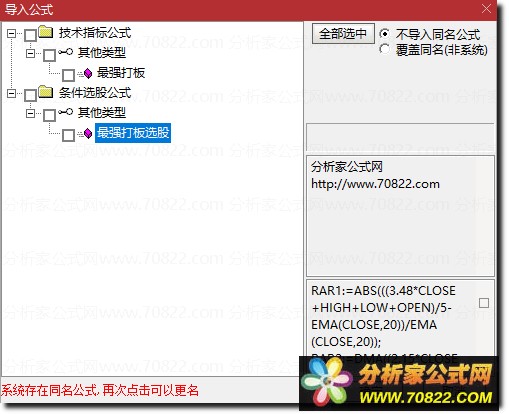Image resolution: width=509 pixels, height=414 pixels.
Task: Click the 全部选中 button
Action: [x=343, y=33]
